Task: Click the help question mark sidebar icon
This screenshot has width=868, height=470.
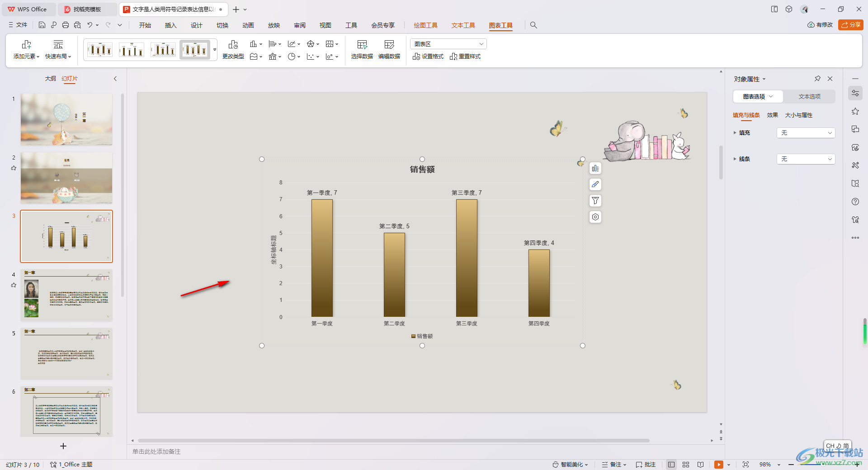Action: [x=855, y=202]
